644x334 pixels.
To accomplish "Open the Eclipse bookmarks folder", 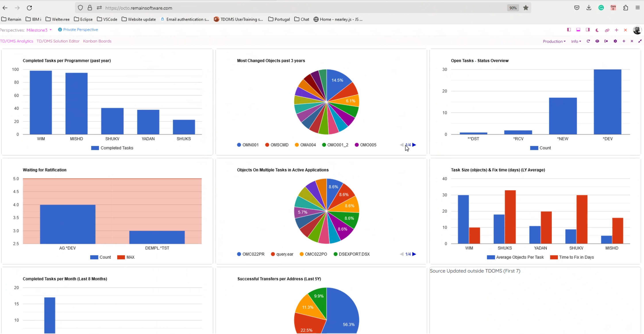I will [x=83, y=19].
